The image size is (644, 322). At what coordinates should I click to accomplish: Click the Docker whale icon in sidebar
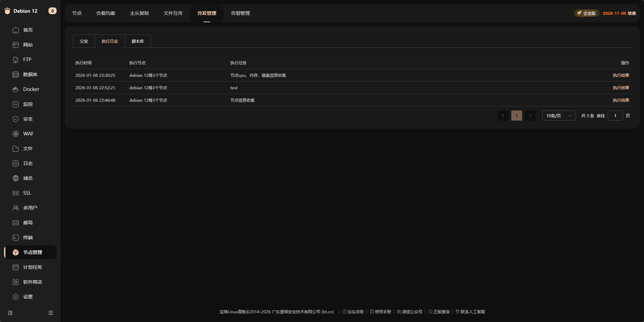[15, 89]
